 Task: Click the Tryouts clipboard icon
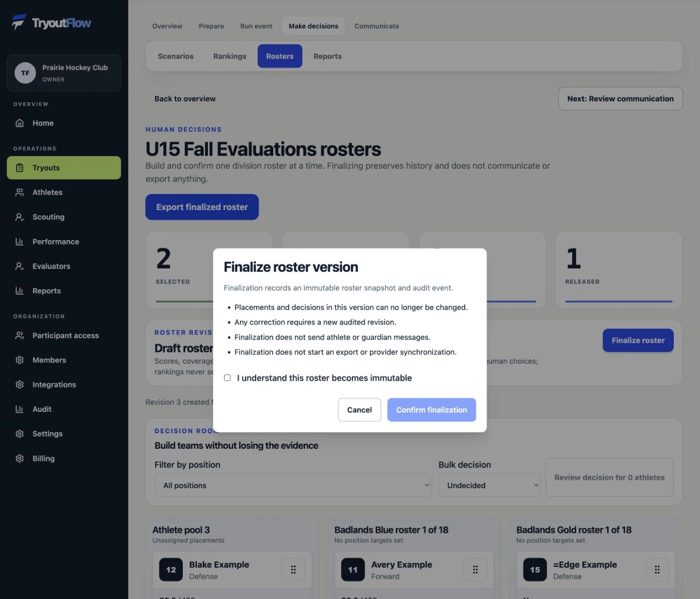[20, 168]
